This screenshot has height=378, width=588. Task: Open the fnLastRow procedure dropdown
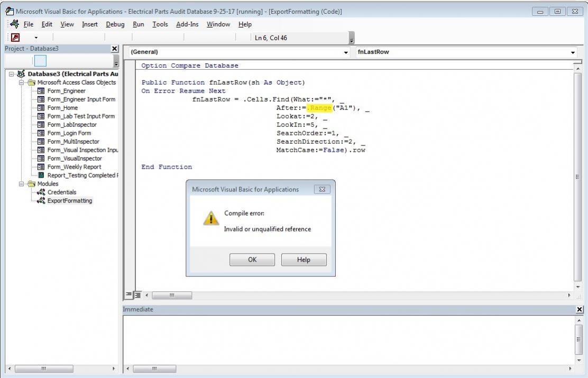coord(573,52)
